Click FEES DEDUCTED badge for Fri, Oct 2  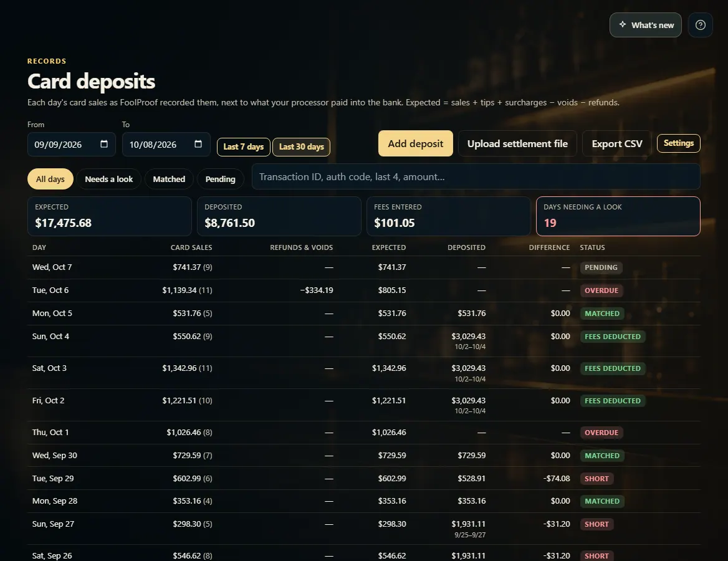pos(613,401)
